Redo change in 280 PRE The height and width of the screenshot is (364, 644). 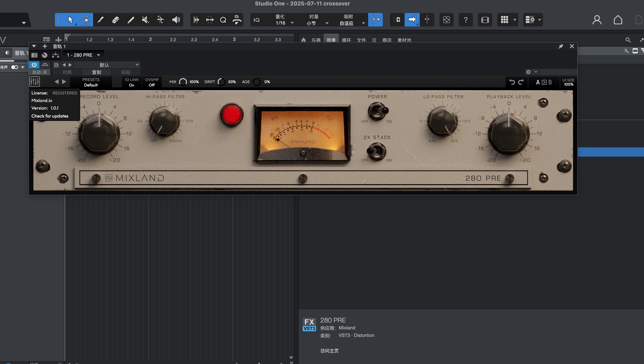[x=521, y=82]
